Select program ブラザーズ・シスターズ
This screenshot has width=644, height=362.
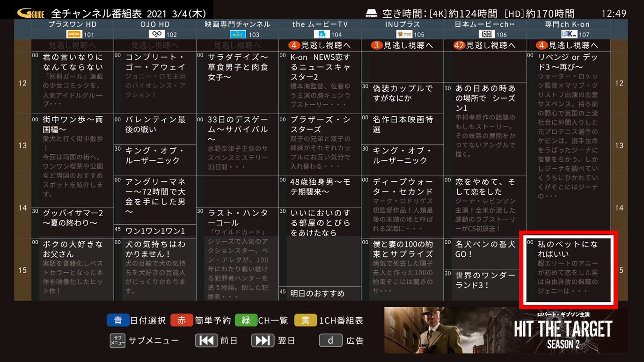pyautogui.click(x=320, y=145)
